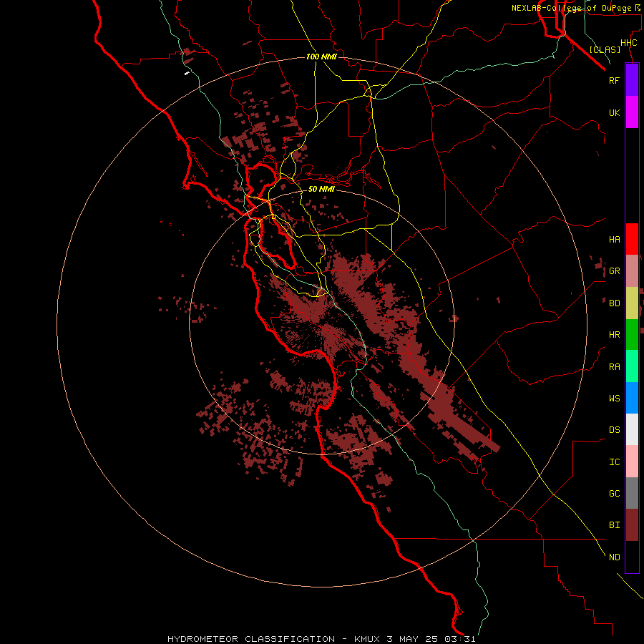Image resolution: width=644 pixels, height=644 pixels.
Task: Click the GC gray legend swatch
Action: (x=632, y=493)
